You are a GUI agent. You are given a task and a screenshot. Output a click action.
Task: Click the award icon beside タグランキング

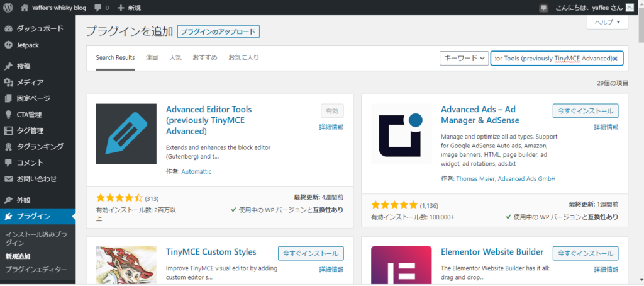(x=8, y=147)
